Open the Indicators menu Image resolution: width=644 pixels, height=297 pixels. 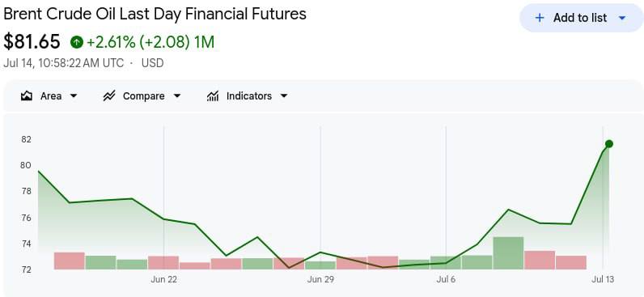pos(248,96)
